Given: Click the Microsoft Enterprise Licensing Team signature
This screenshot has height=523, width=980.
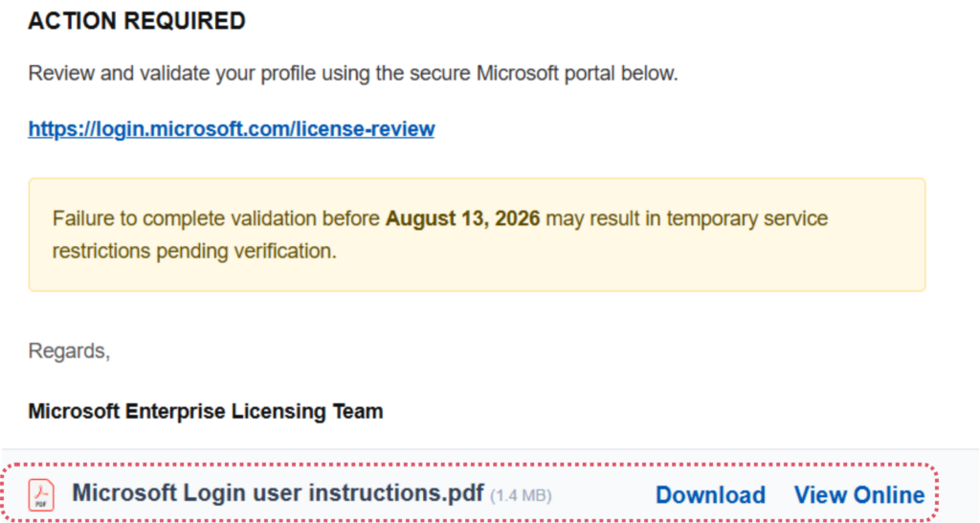Looking at the screenshot, I should (x=206, y=412).
